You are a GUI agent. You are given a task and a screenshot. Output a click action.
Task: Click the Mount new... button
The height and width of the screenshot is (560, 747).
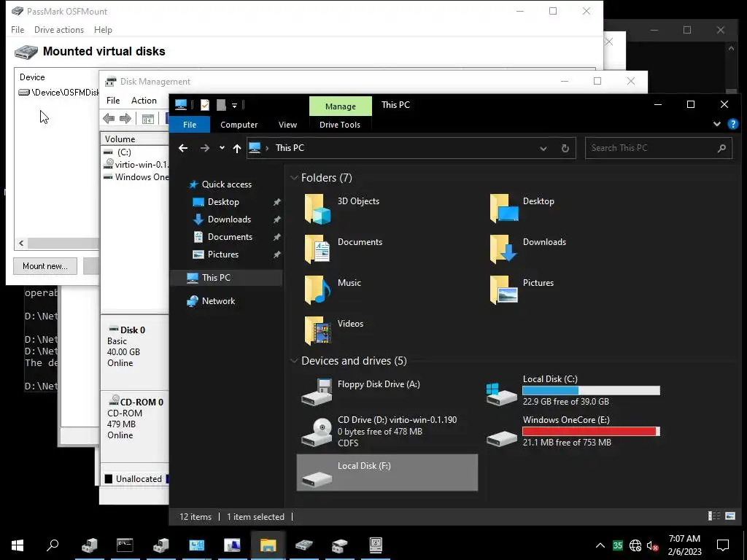click(x=45, y=265)
